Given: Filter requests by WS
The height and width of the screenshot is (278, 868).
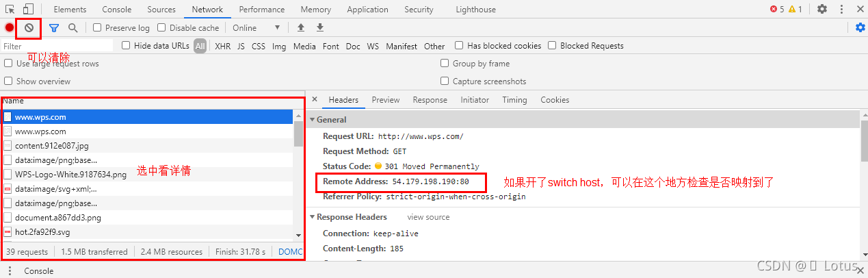Looking at the screenshot, I should coord(373,46).
